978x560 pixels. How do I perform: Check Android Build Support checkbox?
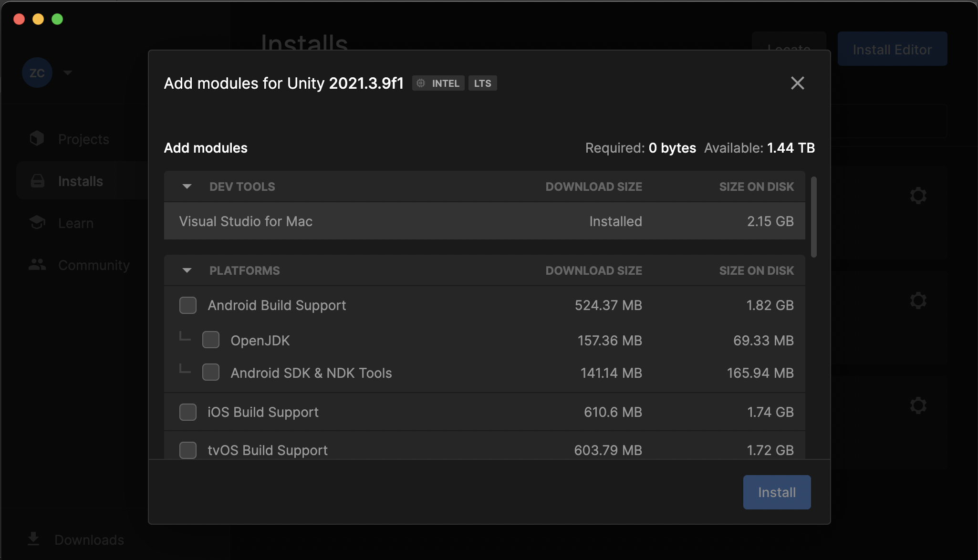[188, 305]
